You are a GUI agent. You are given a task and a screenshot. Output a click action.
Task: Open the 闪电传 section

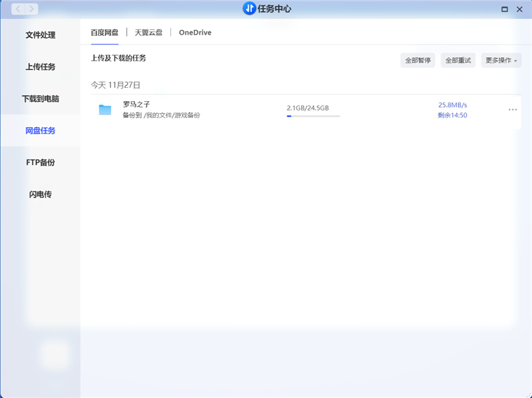pyautogui.click(x=41, y=194)
